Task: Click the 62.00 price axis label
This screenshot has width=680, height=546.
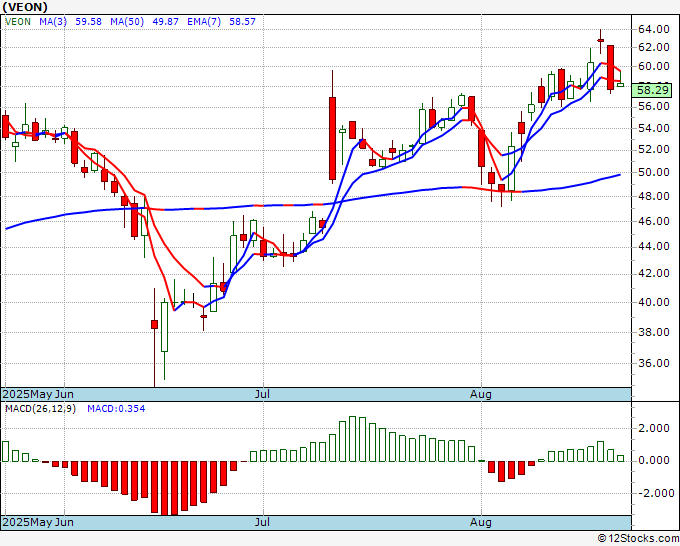Action: [x=654, y=47]
